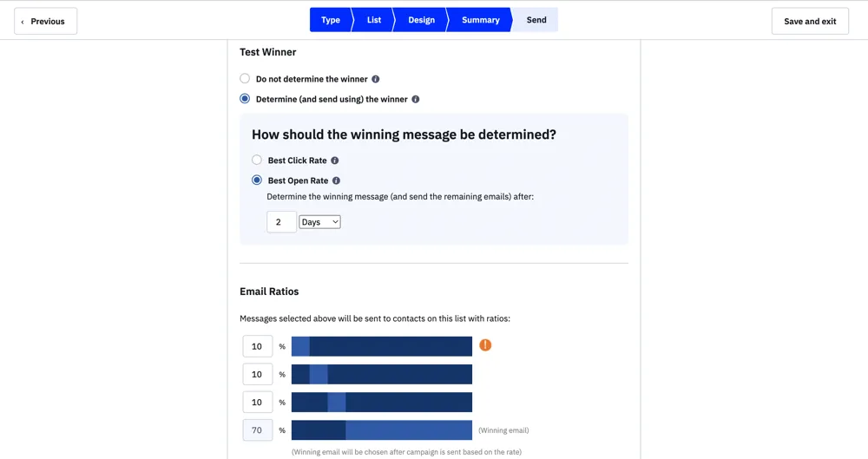This screenshot has width=868, height=459.
Task: Open the Days time unit dropdown
Action: click(x=319, y=222)
